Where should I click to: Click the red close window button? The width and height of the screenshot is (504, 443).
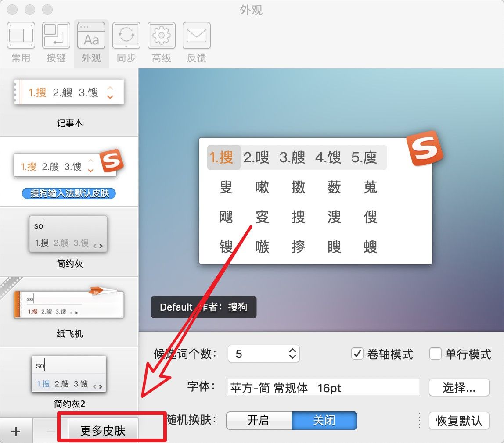coord(12,10)
